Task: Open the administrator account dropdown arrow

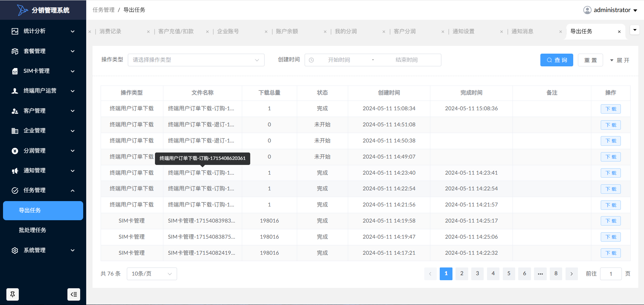Action: pyautogui.click(x=635, y=10)
